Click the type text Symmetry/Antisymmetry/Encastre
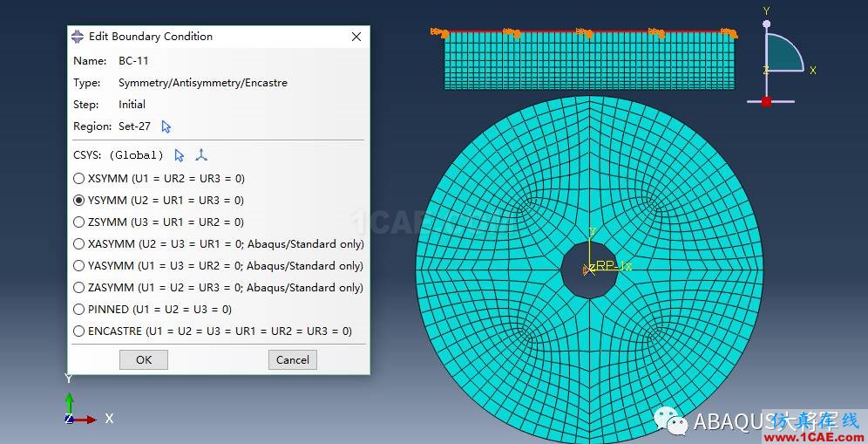 click(202, 83)
